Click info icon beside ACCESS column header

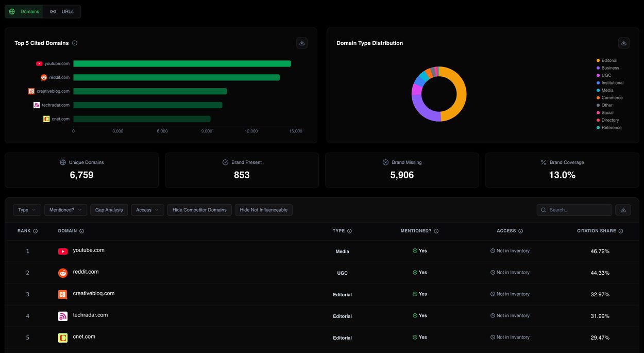[x=521, y=231]
